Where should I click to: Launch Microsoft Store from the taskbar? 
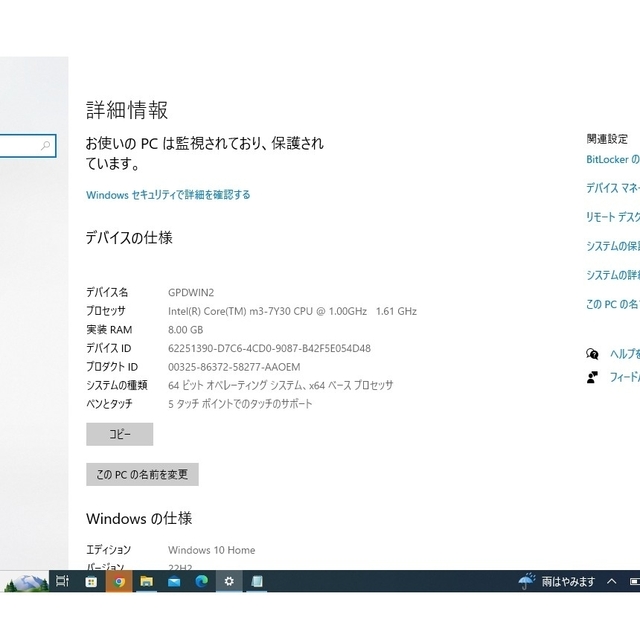[x=91, y=581]
